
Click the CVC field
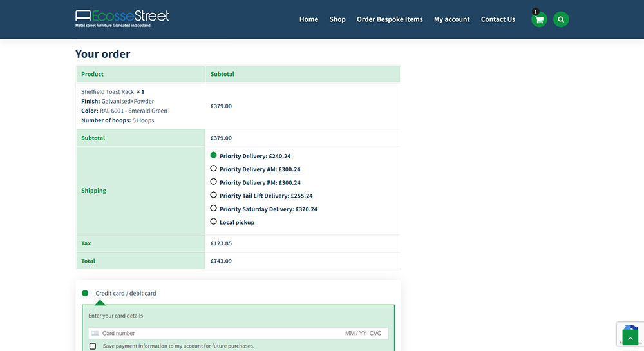pos(375,334)
